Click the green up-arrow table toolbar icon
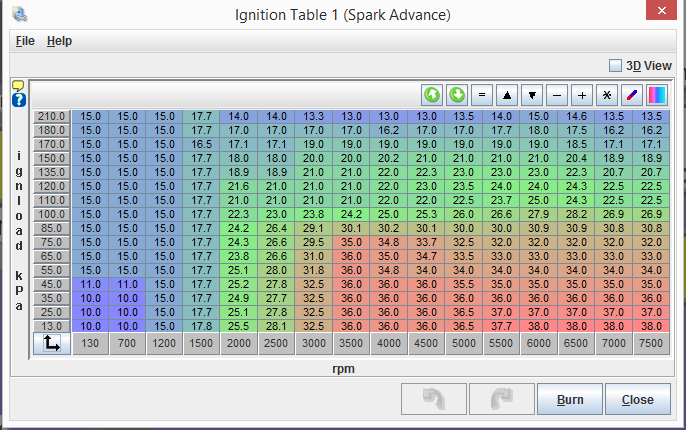Screen dimensions: 686x430 click(x=432, y=95)
